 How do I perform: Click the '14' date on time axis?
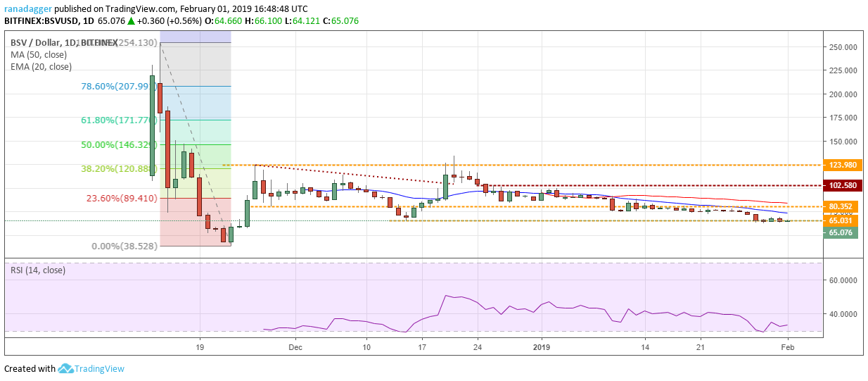pos(644,347)
